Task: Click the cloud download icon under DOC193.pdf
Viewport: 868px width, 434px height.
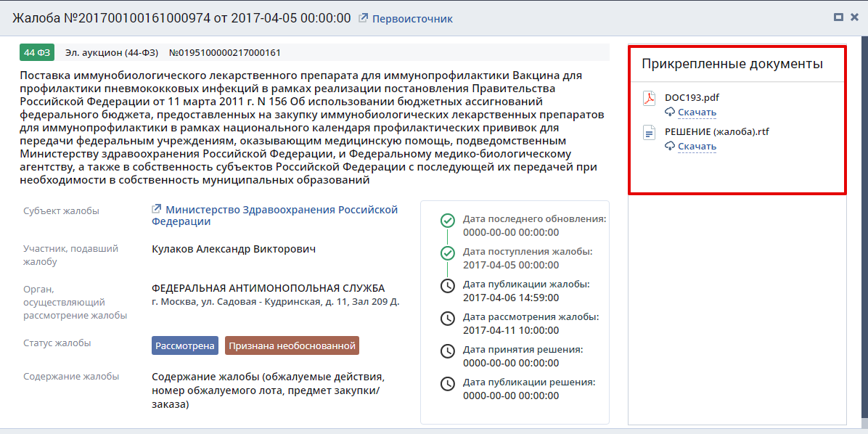Action: pos(670,112)
